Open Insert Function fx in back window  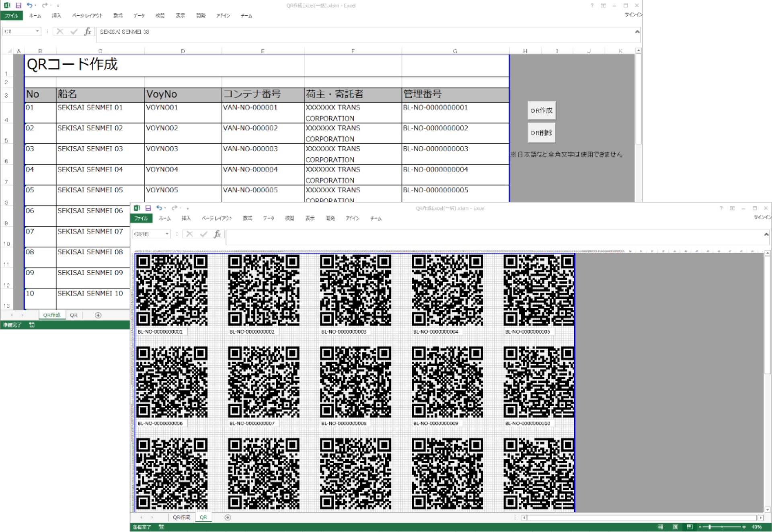tap(88, 31)
